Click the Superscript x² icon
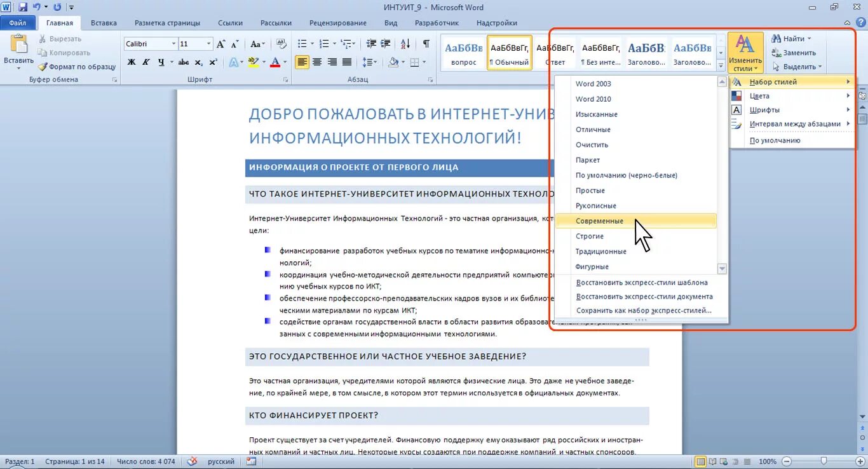 click(213, 62)
